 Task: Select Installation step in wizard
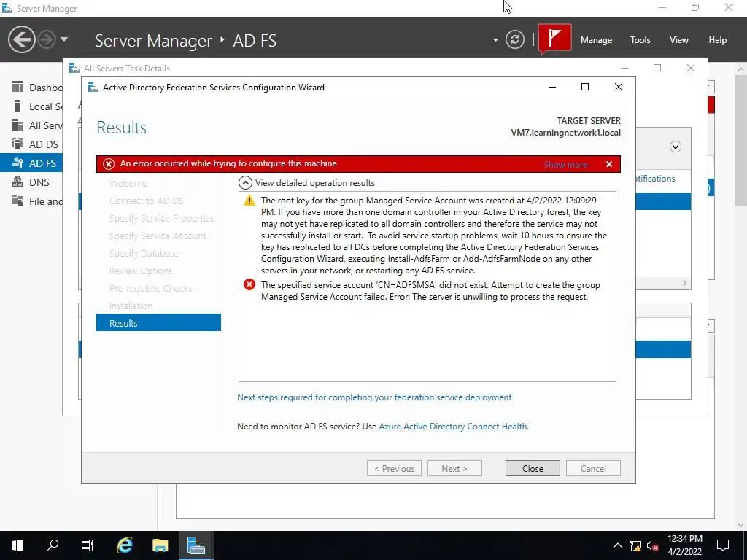pyautogui.click(x=131, y=306)
